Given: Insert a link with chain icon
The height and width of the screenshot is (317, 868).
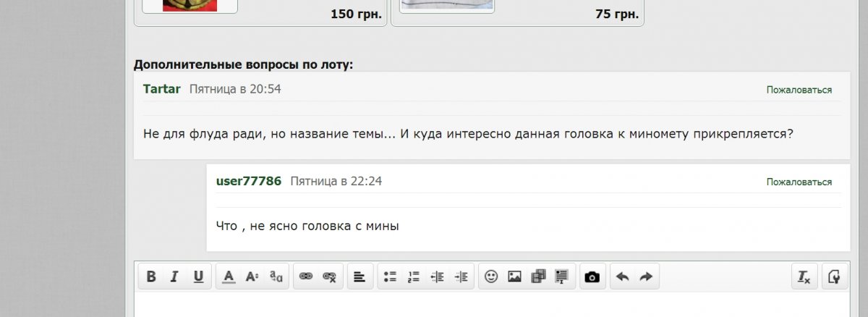Looking at the screenshot, I should click(306, 276).
